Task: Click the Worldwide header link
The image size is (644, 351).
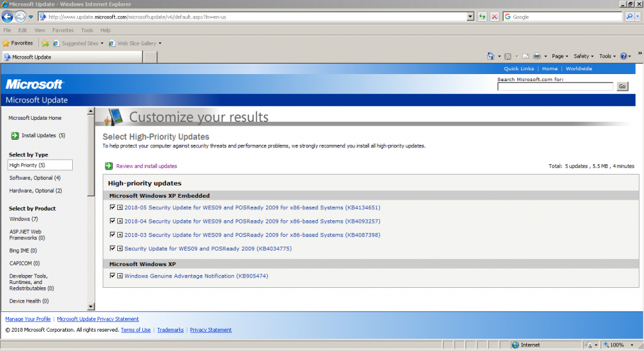Action: [579, 68]
